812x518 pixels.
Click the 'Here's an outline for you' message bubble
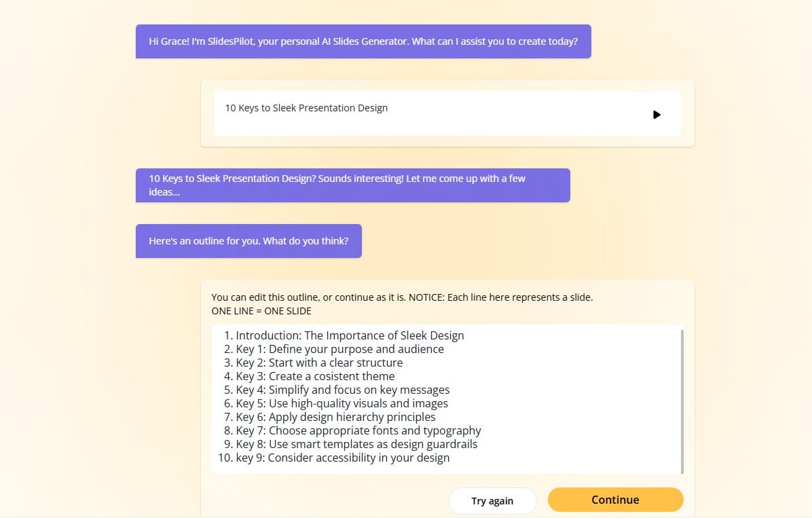click(248, 241)
